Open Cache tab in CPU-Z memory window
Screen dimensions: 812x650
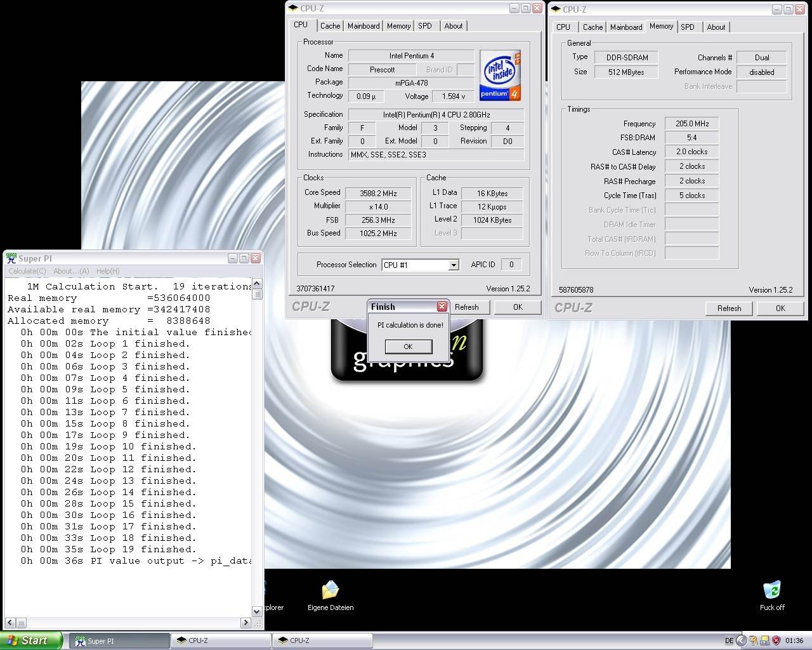coord(593,27)
